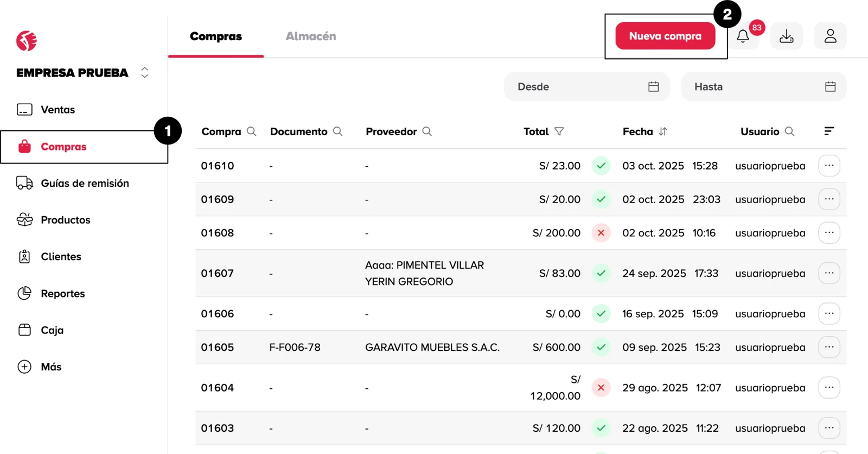The width and height of the screenshot is (868, 454).
Task: Open Guías de remisión in sidebar
Action: [x=85, y=184]
